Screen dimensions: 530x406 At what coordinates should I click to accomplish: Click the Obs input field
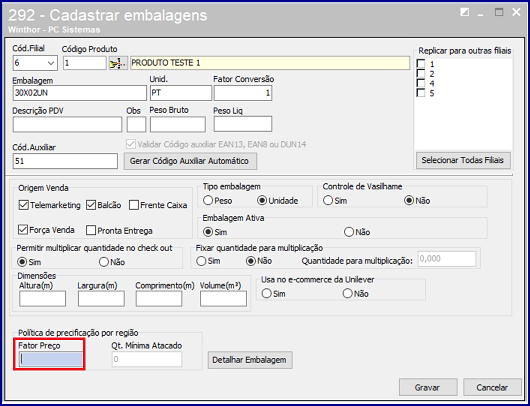pyautogui.click(x=137, y=124)
